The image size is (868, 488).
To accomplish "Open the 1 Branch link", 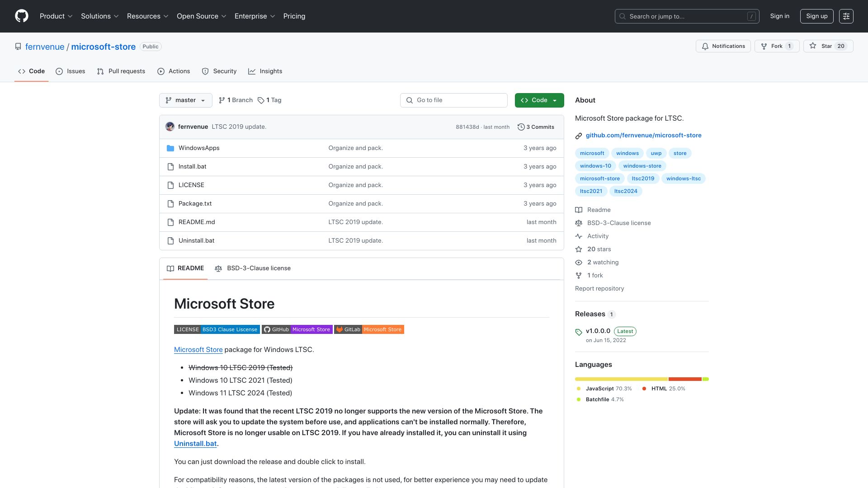I will pyautogui.click(x=236, y=100).
